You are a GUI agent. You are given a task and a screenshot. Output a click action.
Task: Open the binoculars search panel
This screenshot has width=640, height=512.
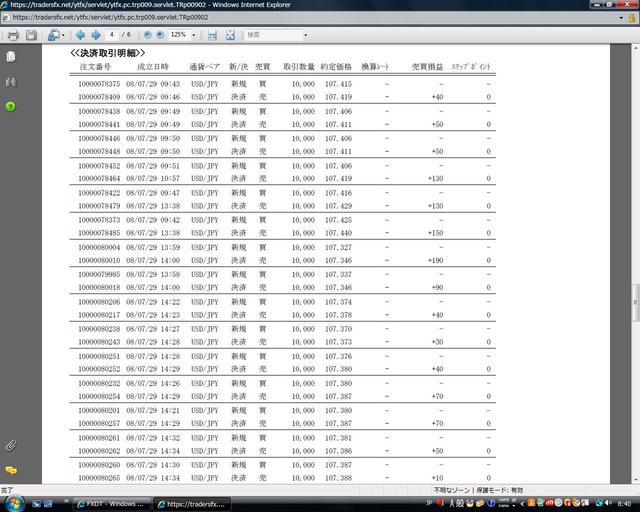(x=11, y=82)
